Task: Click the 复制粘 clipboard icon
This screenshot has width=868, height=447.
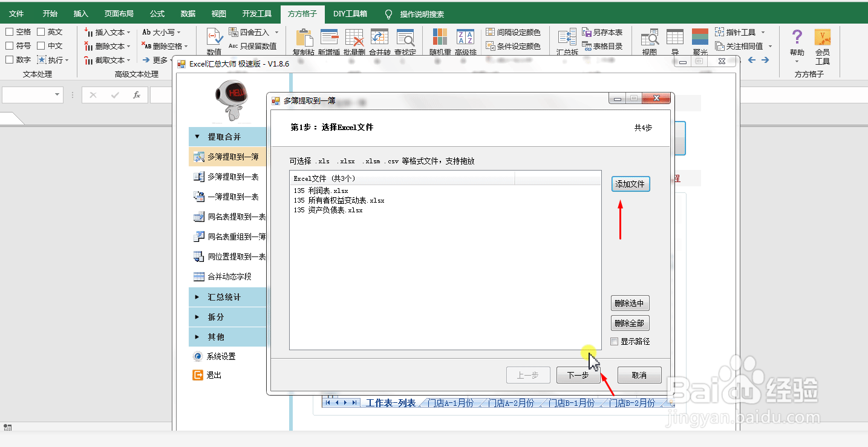Action: pyautogui.click(x=304, y=38)
